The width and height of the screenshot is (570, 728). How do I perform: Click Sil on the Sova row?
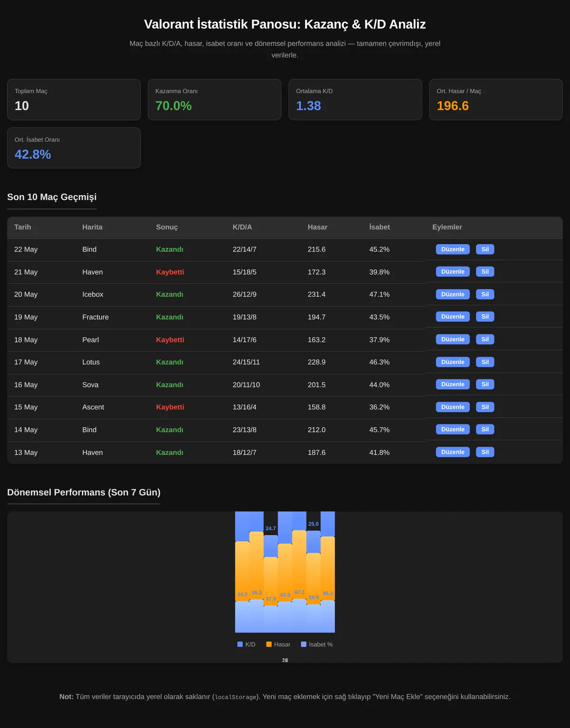485,384
